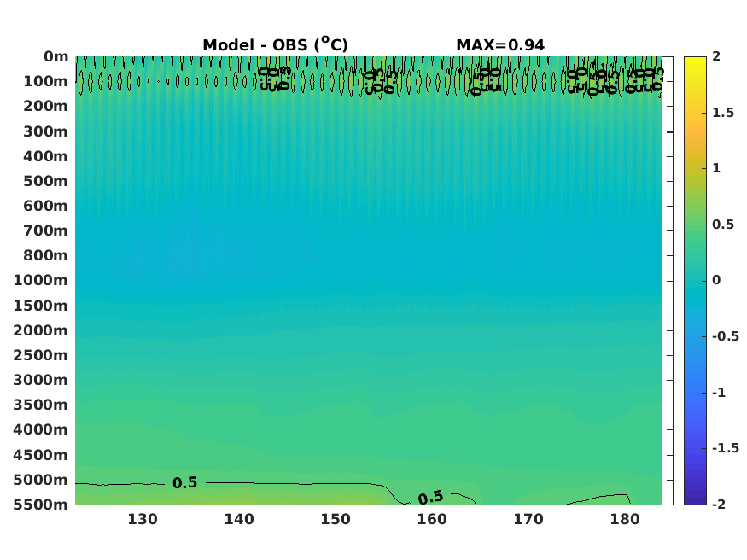Click the '5000m' depth axis label
The height and width of the screenshot is (560, 747).
[41, 480]
